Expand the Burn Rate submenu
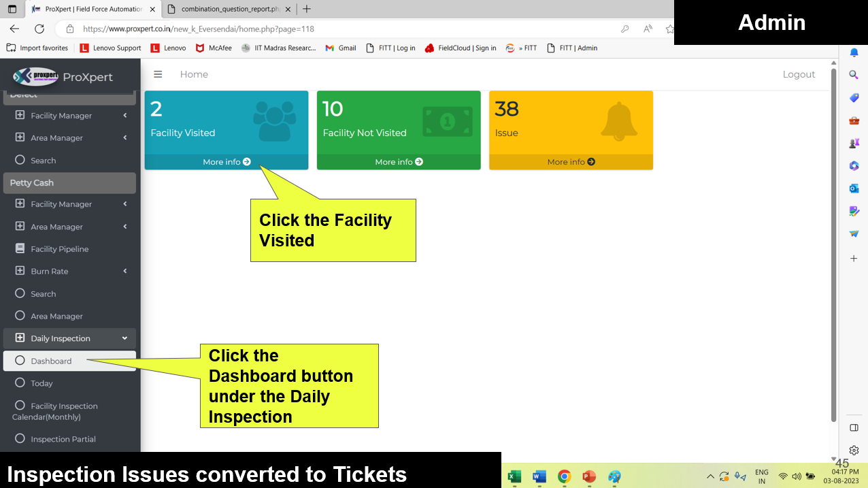This screenshot has height=488, width=868. coord(125,271)
